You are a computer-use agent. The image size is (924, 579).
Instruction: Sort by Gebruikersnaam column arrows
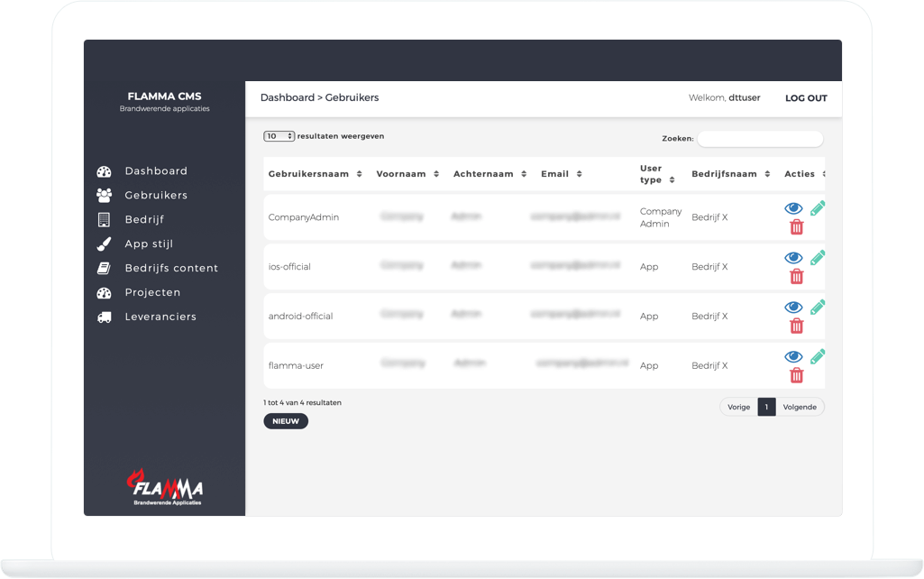tap(360, 174)
